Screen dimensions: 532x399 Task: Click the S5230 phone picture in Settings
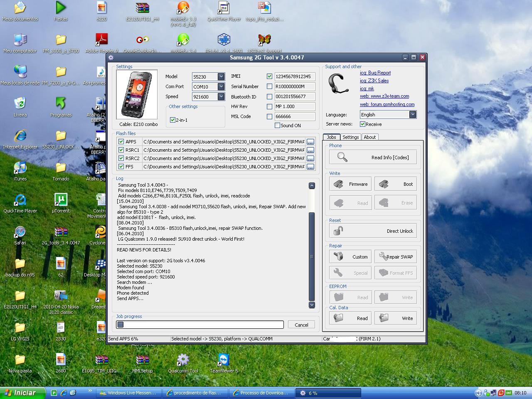(x=137, y=95)
